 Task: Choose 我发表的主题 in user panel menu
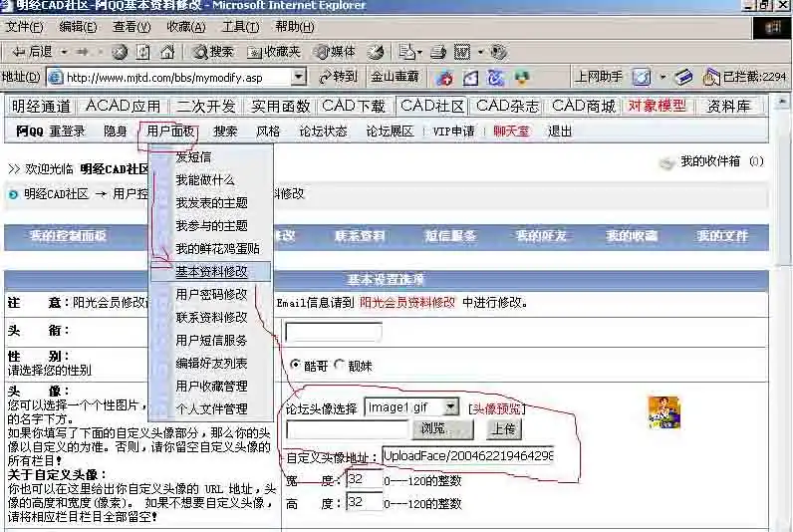(x=211, y=203)
